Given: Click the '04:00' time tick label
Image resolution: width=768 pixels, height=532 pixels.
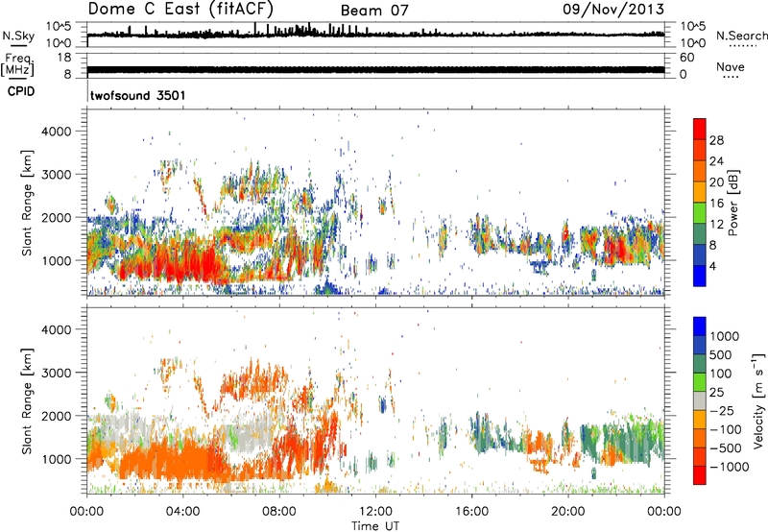Looking at the screenshot, I should 182,512.
